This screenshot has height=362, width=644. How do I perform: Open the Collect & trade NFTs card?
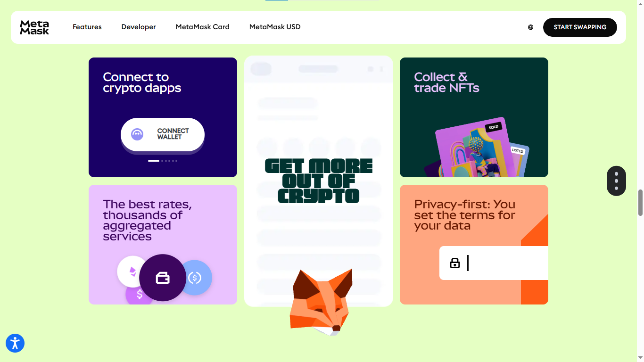(x=474, y=117)
